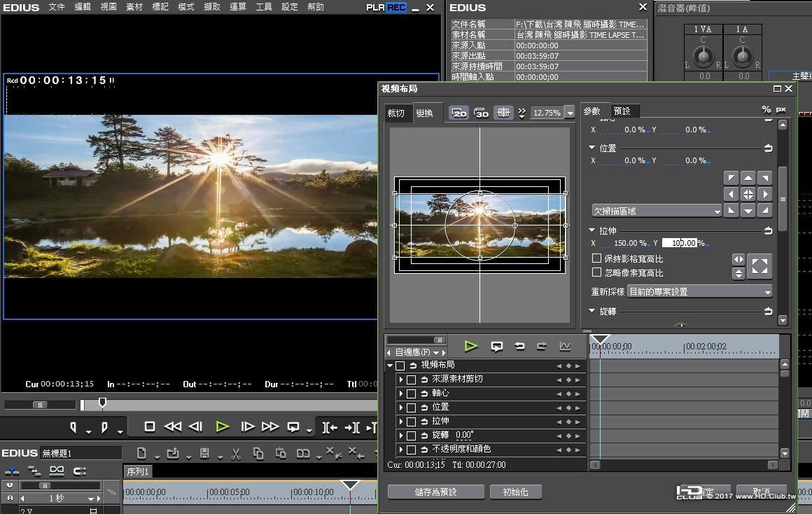The height and width of the screenshot is (514, 812).
Task: Toggle keyframe checkbox for 視頻布局
Action: (400, 366)
